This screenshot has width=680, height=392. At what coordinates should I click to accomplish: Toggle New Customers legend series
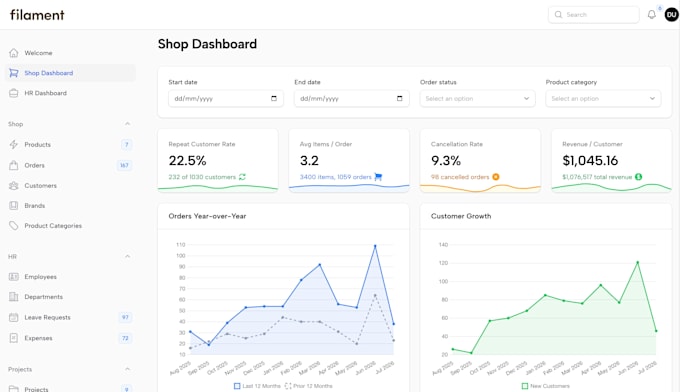point(546,386)
